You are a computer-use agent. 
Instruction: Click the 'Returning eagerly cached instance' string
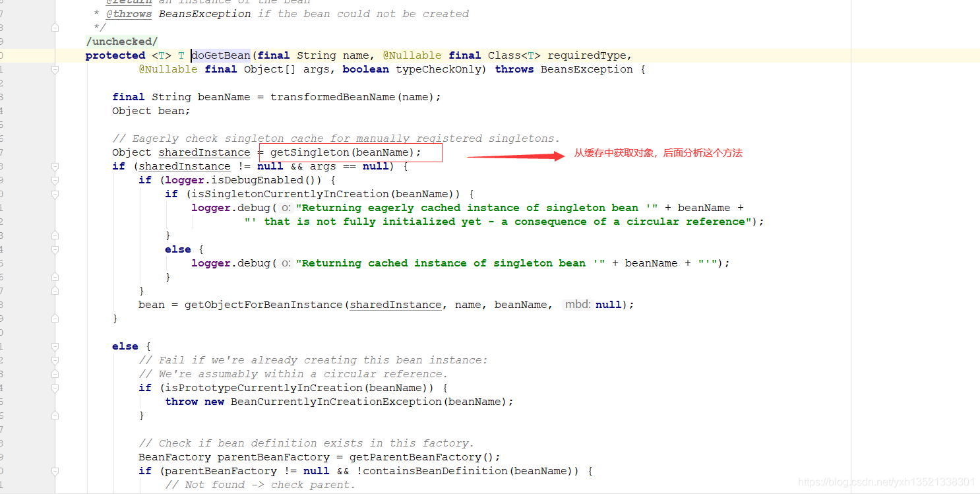click(477, 208)
